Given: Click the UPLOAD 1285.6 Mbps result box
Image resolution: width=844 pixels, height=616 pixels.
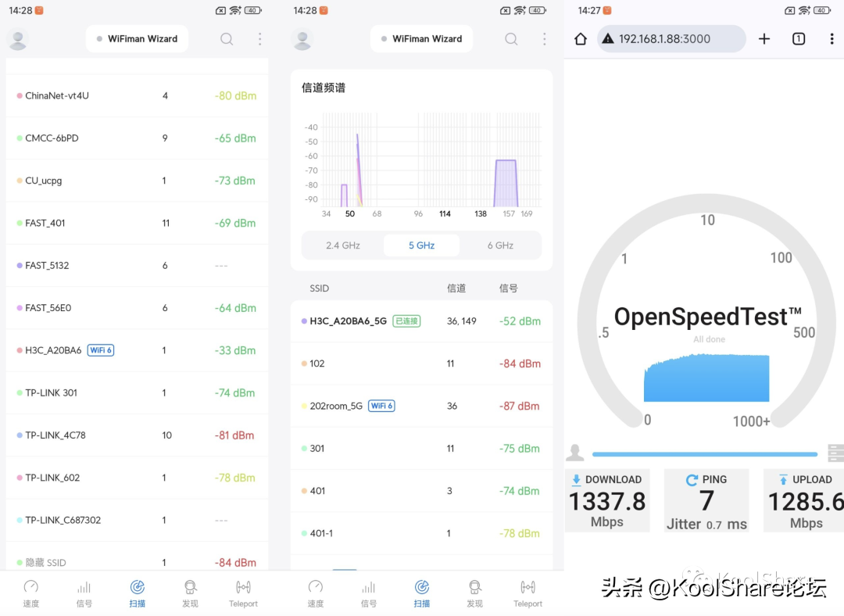Looking at the screenshot, I should click(804, 501).
